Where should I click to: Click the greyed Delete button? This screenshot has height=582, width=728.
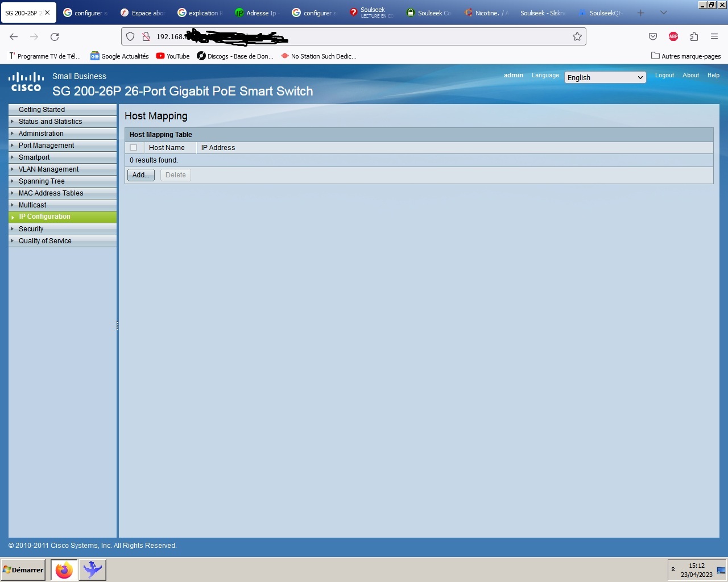(x=176, y=175)
